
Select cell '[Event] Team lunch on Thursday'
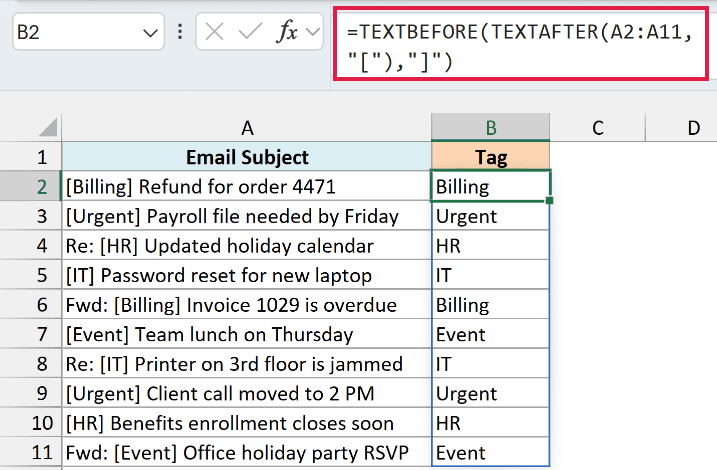click(x=246, y=334)
